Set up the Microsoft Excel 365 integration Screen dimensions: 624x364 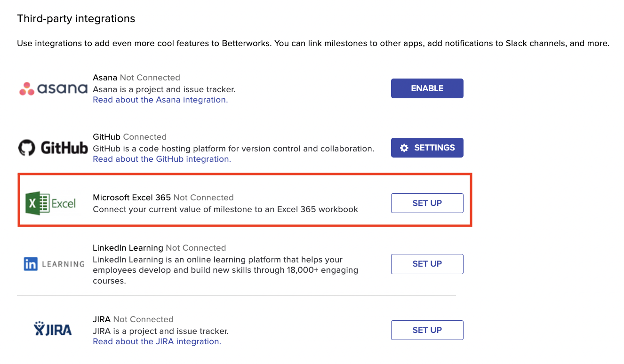[427, 203]
